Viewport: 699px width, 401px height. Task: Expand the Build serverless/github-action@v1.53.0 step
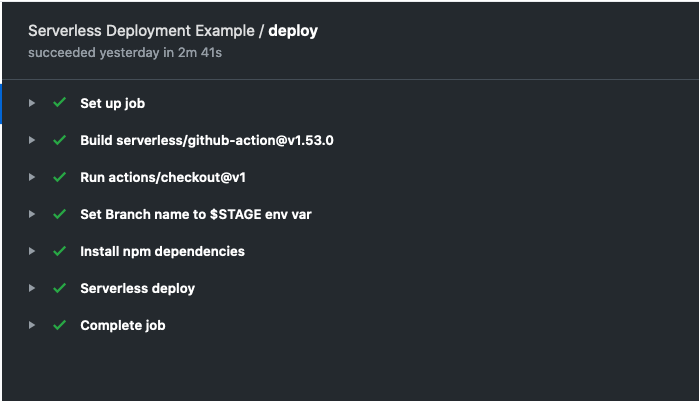pos(33,140)
